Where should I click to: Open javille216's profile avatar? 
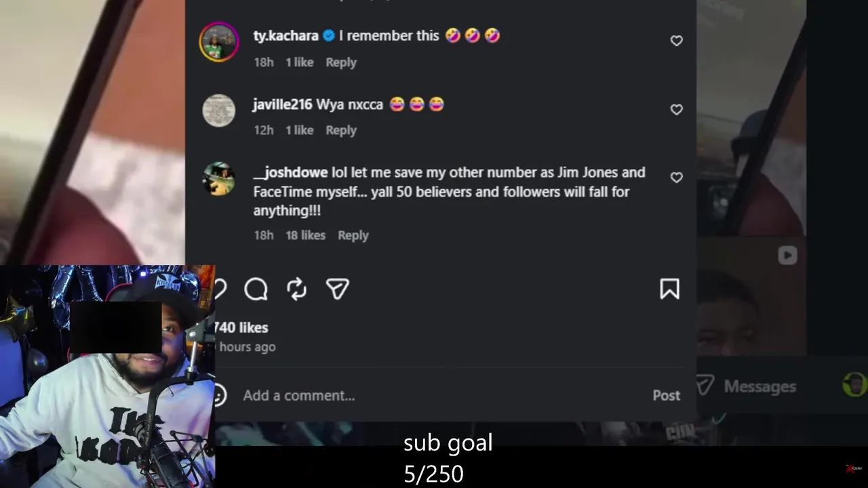[x=219, y=110]
